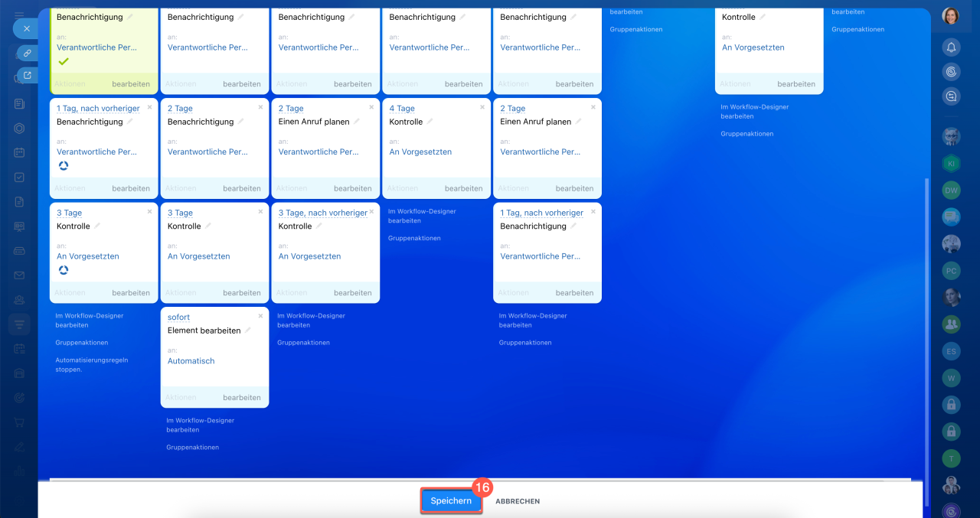This screenshot has width=980, height=518.
Task: Click the Speichern button
Action: point(451,501)
